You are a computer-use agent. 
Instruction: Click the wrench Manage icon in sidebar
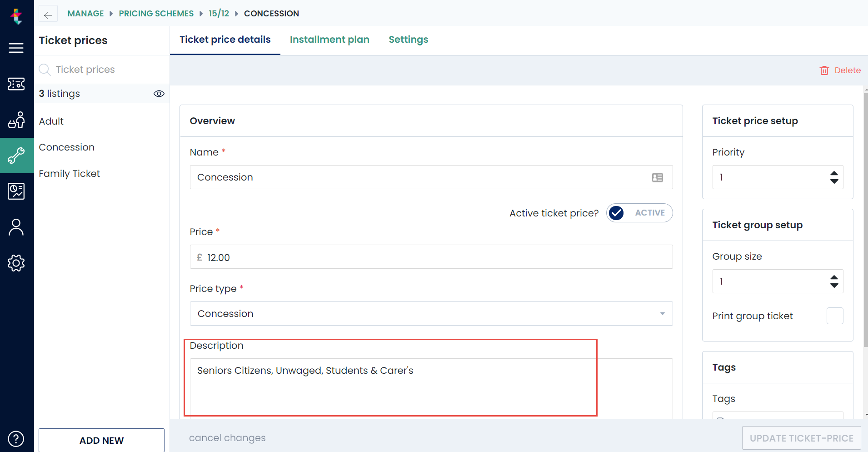coord(16,156)
